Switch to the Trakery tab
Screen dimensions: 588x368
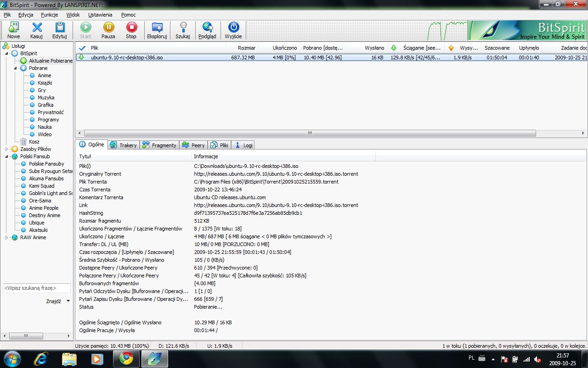(123, 145)
